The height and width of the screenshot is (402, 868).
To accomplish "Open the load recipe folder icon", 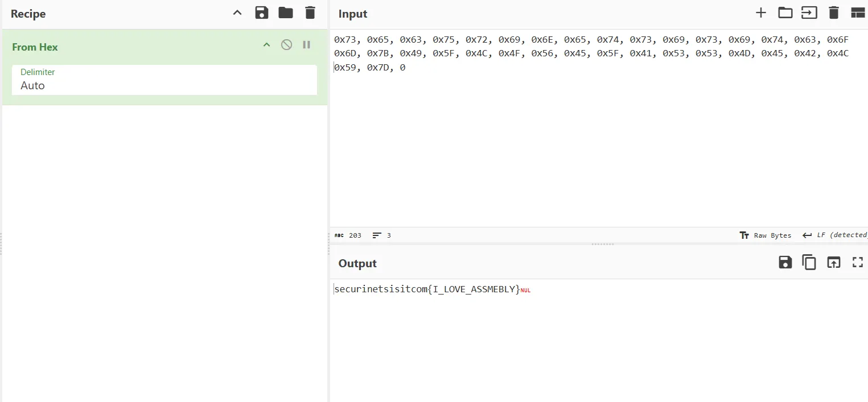I will point(286,13).
